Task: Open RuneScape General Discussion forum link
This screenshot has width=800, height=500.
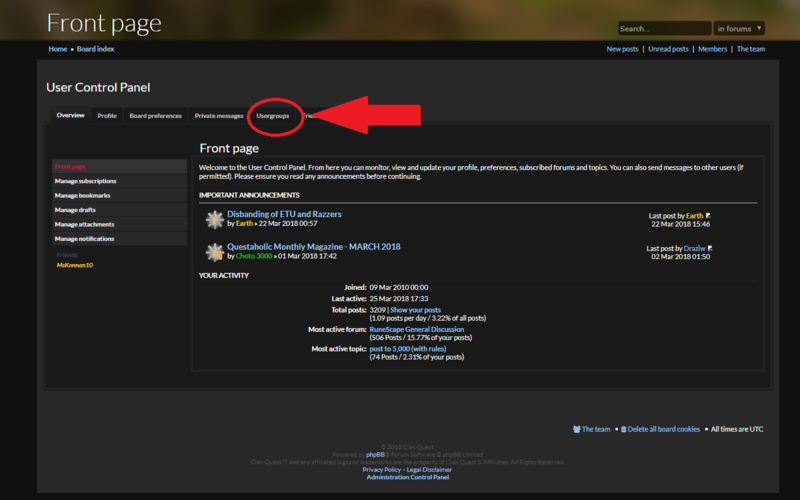Action: (x=417, y=330)
